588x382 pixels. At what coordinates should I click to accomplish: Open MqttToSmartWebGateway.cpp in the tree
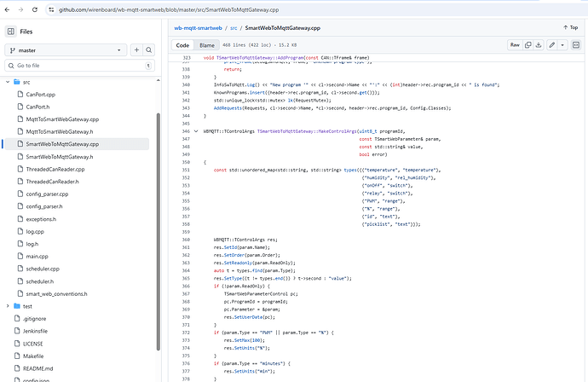[x=62, y=119]
